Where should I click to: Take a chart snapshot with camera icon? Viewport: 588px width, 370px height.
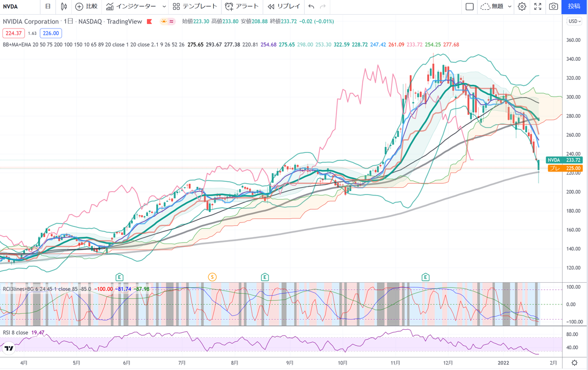(x=553, y=6)
